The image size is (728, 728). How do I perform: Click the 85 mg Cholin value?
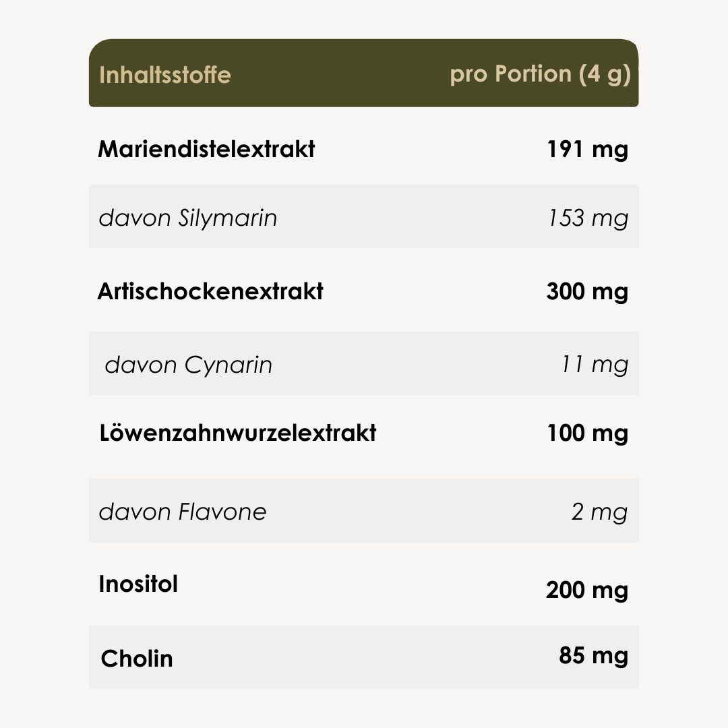click(x=593, y=655)
